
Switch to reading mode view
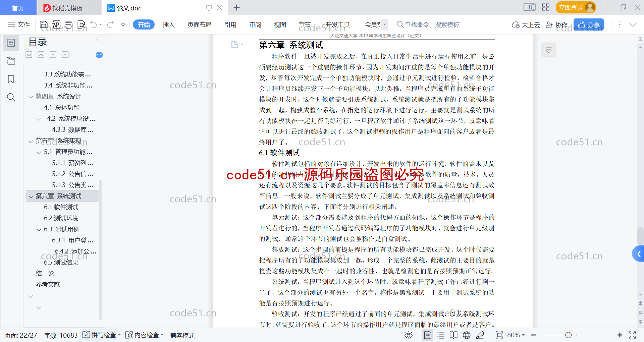[x=453, y=335]
